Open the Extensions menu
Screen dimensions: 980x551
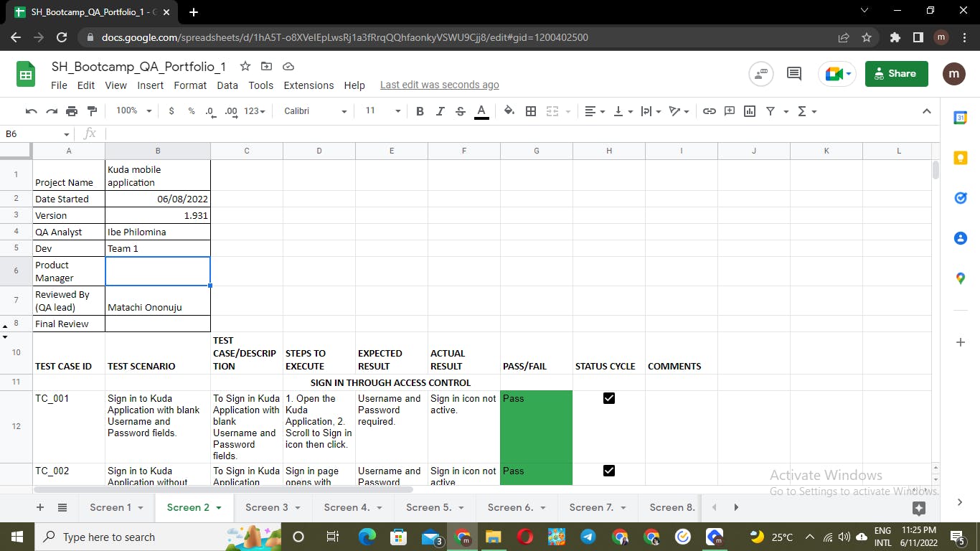[x=308, y=85]
